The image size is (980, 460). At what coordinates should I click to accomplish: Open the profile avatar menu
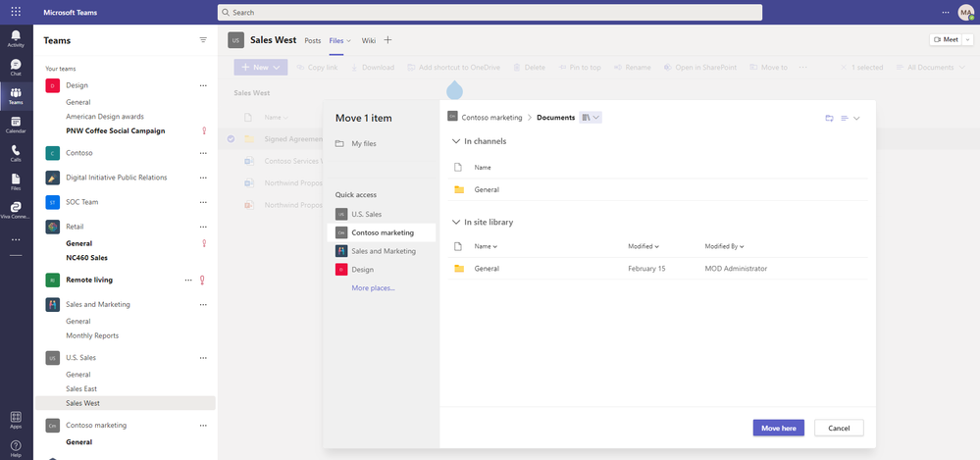tap(965, 13)
